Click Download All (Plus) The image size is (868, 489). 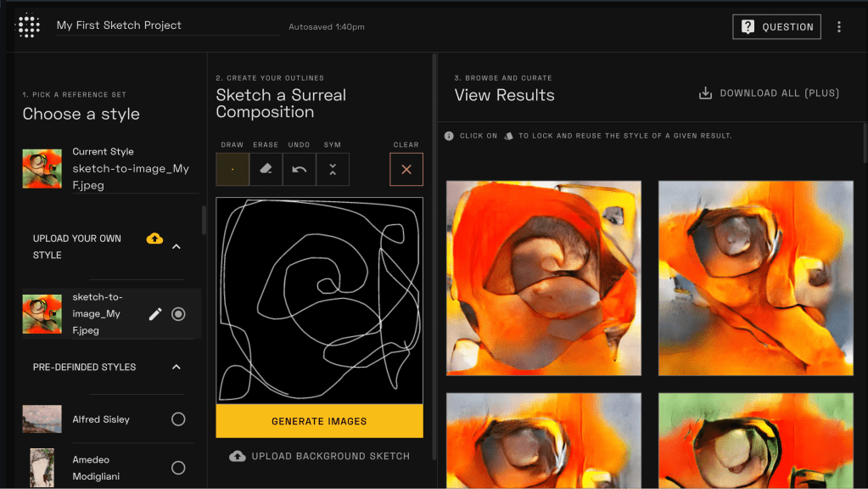click(769, 93)
